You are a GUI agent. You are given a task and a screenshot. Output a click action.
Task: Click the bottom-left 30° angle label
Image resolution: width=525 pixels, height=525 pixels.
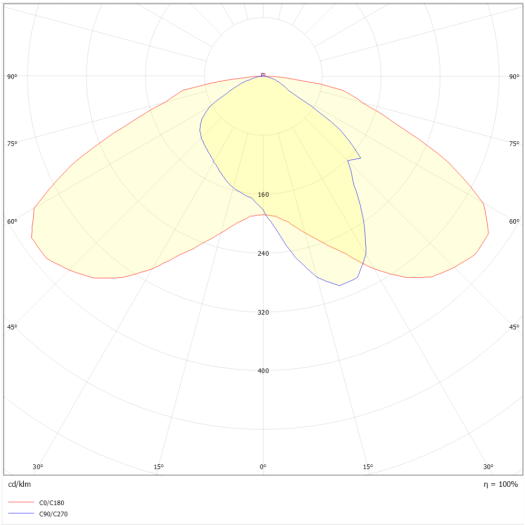(38, 466)
